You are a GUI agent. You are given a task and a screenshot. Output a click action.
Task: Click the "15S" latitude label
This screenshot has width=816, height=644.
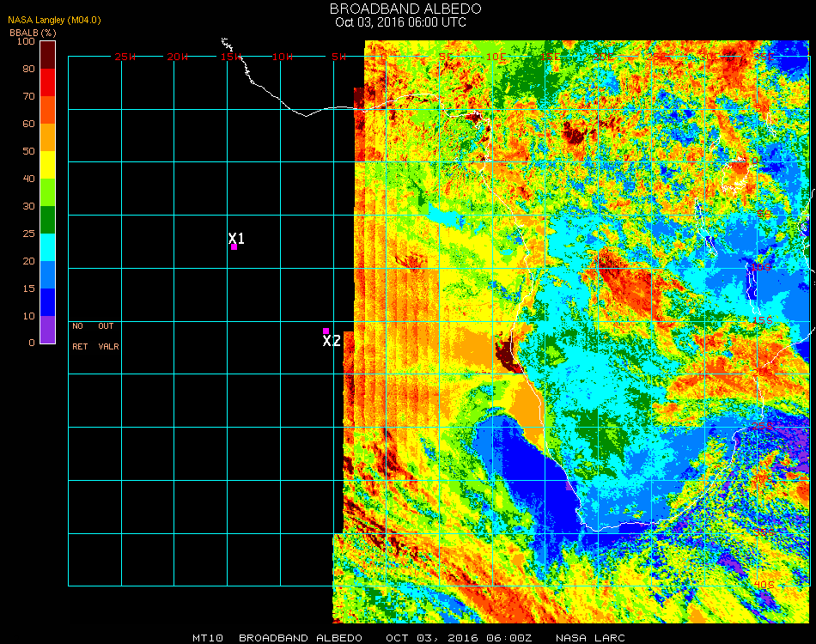(x=763, y=320)
